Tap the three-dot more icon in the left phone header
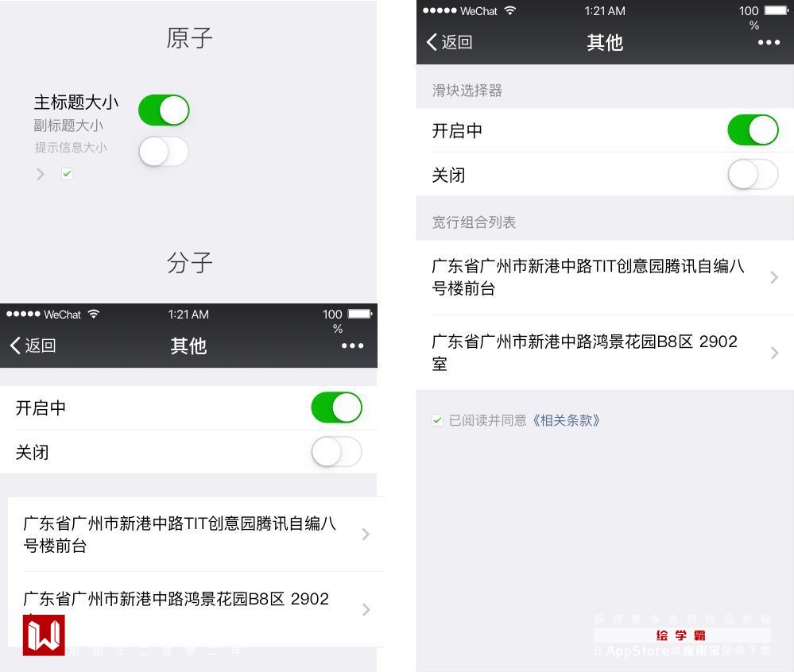This screenshot has height=672, width=794. pyautogui.click(x=352, y=346)
